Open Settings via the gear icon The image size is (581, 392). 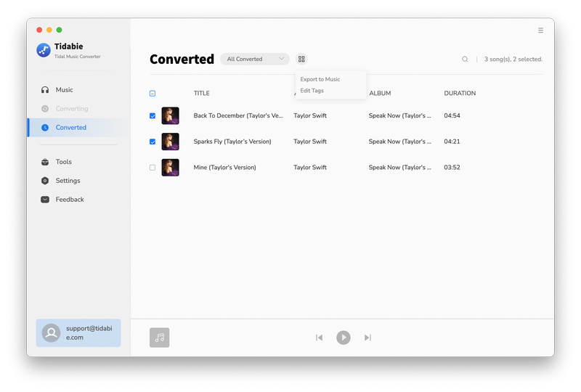[45, 181]
